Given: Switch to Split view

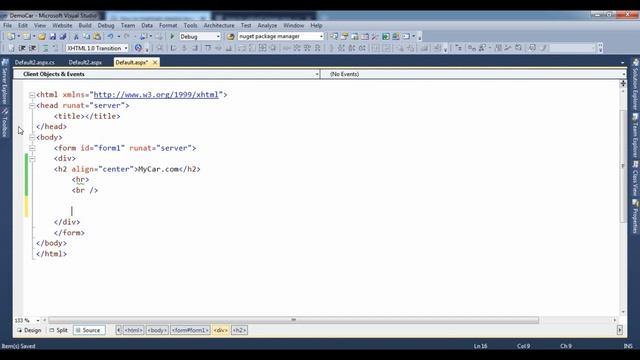Looking at the screenshot, I should tap(59, 330).
